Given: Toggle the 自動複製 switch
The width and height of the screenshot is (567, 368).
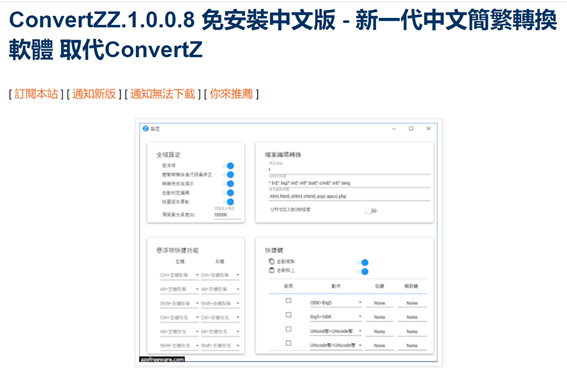Looking at the screenshot, I should pyautogui.click(x=363, y=262).
